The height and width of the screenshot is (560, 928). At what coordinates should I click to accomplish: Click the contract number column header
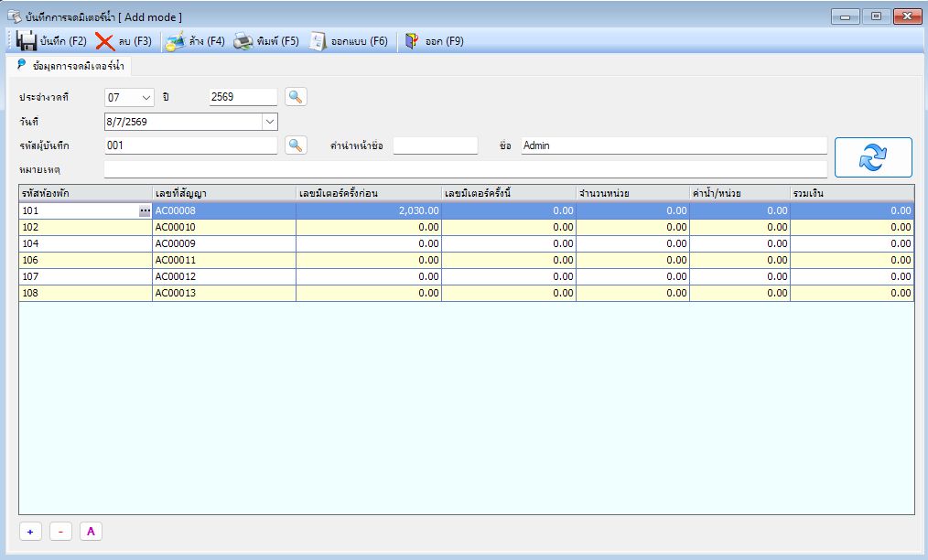pyautogui.click(x=223, y=193)
